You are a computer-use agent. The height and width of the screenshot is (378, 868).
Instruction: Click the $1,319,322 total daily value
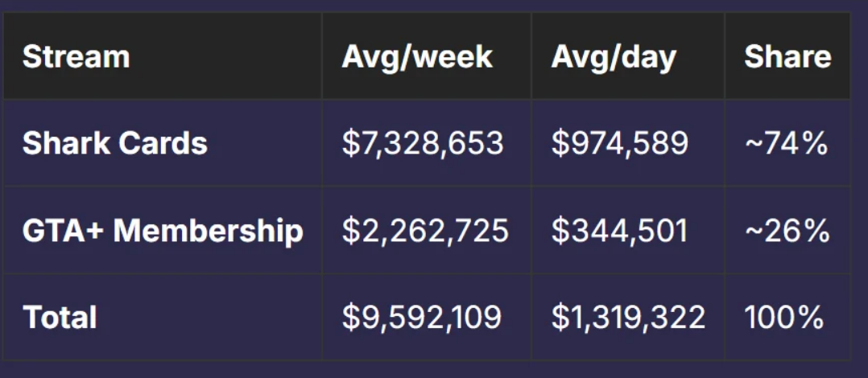point(628,317)
